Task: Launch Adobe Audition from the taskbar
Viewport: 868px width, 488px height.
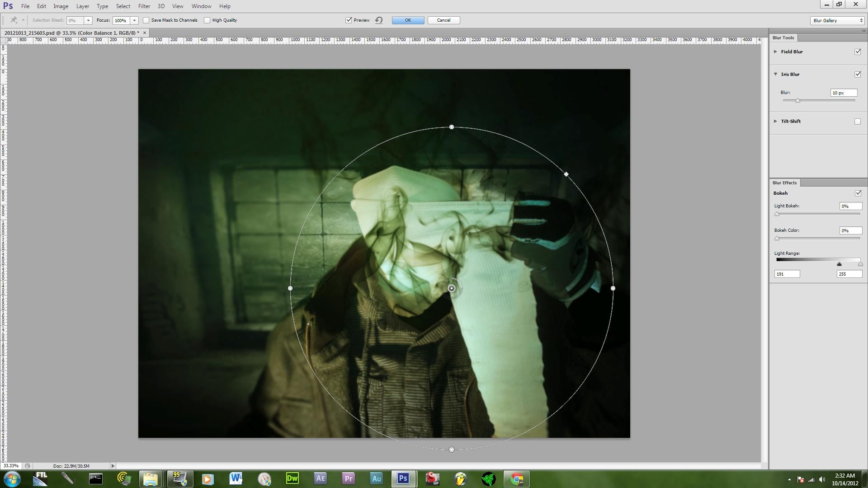Action: 376,479
